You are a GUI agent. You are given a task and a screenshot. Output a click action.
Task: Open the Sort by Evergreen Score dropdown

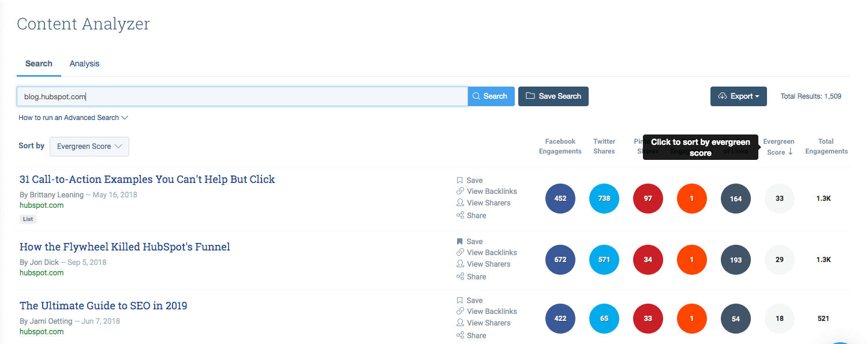coord(89,147)
